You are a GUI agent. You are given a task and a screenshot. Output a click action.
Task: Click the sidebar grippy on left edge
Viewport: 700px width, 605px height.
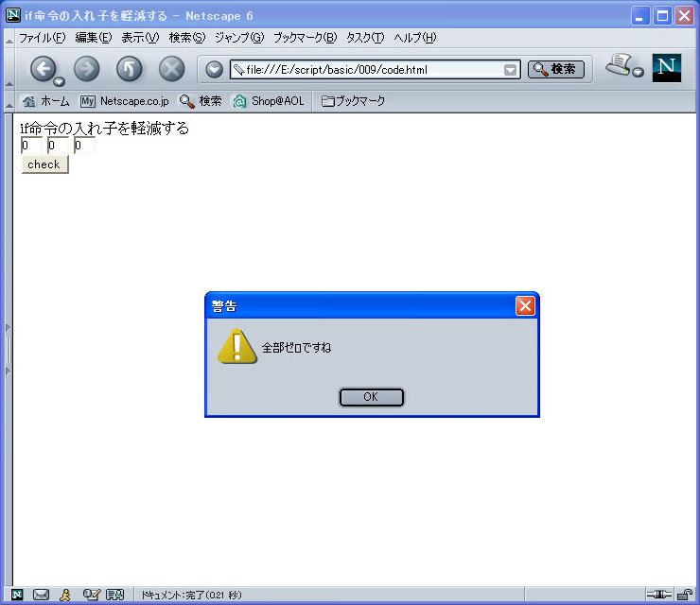tap(8, 350)
